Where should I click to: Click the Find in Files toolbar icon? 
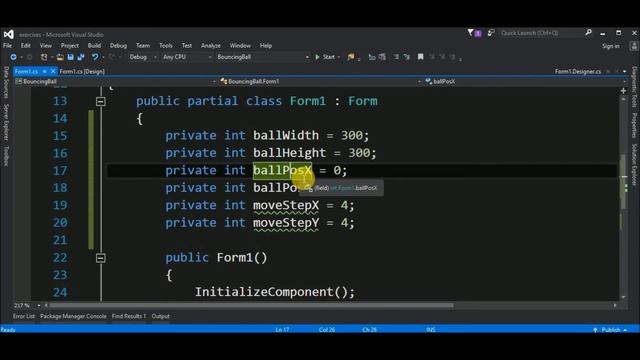coord(351,57)
